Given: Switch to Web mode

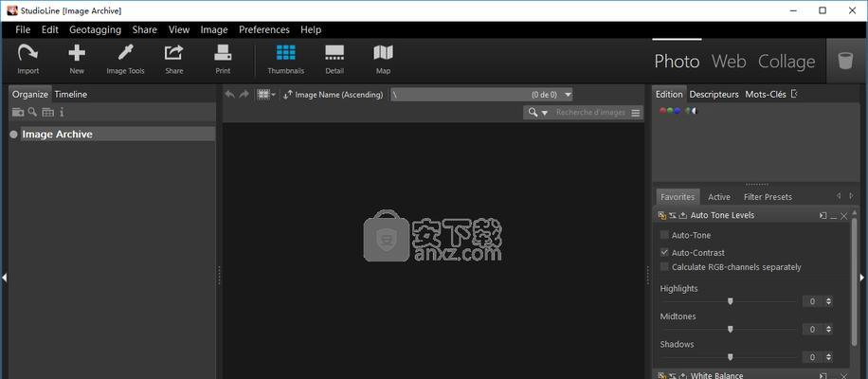Looking at the screenshot, I should click(729, 61).
